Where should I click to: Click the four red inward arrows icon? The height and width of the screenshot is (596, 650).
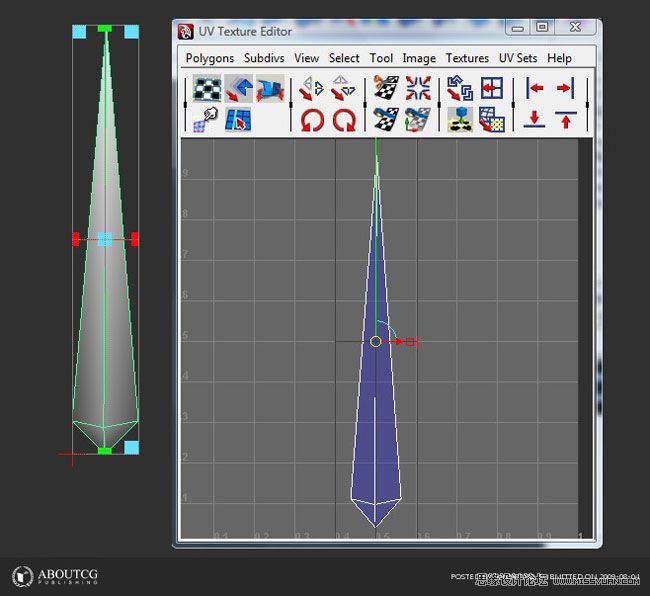pyautogui.click(x=418, y=89)
